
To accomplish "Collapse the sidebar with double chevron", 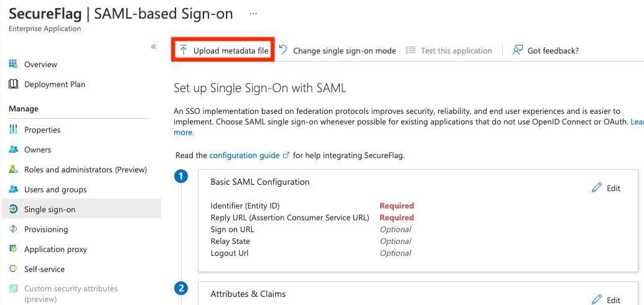I will pyautogui.click(x=154, y=47).
